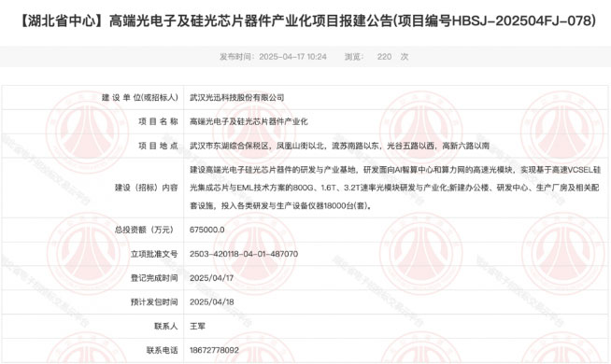The height and width of the screenshot is (364, 611).
Task: Select company name 武汉光迅科技股份有限公司
Action: point(236,98)
